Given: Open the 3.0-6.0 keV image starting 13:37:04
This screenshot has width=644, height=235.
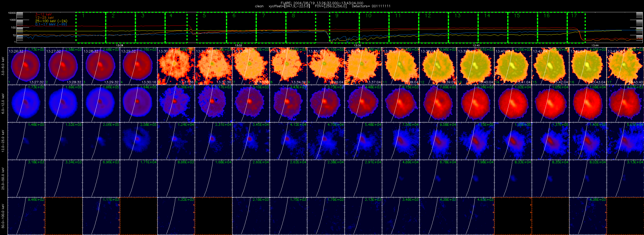Looking at the screenshot, I should 401,66.
